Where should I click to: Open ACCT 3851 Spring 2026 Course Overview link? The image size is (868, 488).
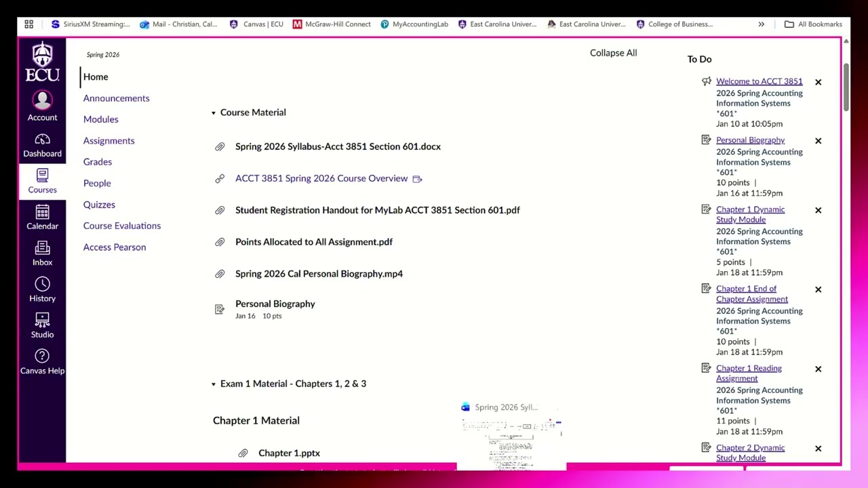(321, 178)
